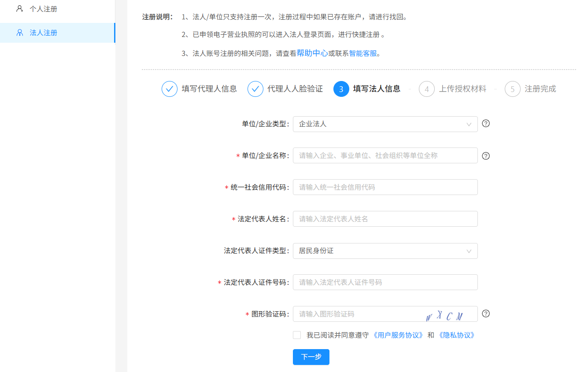The width and height of the screenshot is (588, 372).
Task: Click help icon beside 单位/企业类型 dropdown
Action: point(486,124)
